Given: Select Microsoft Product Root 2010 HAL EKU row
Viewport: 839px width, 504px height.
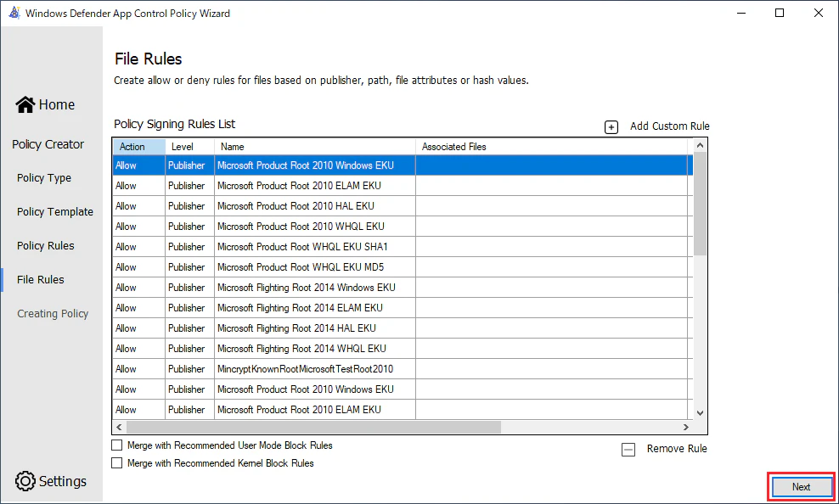Looking at the screenshot, I should click(x=403, y=206).
